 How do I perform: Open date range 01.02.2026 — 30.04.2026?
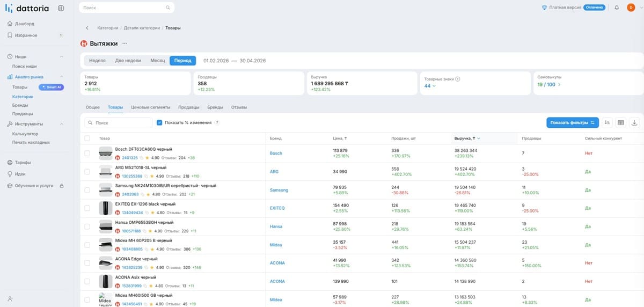tap(235, 61)
